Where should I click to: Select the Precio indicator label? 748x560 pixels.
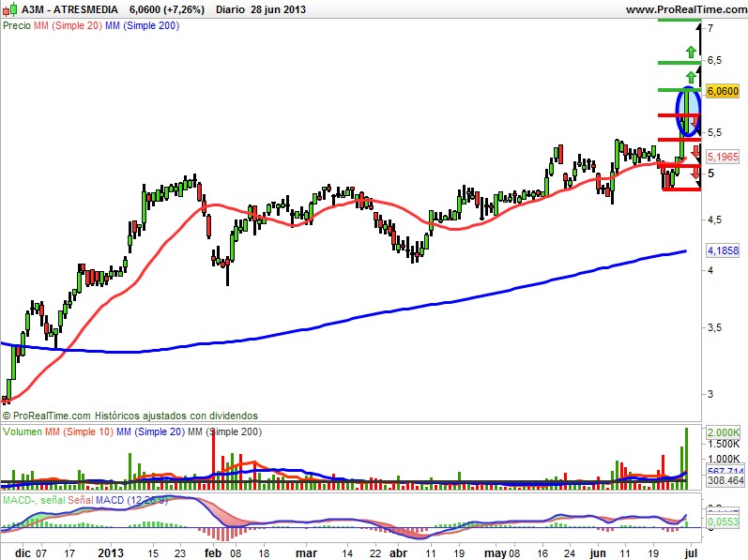click(x=17, y=25)
